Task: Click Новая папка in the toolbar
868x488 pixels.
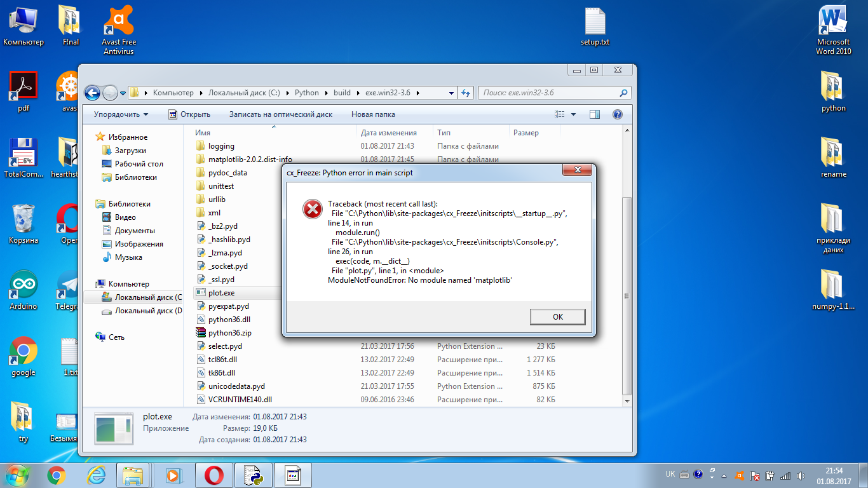Action: 373,114
